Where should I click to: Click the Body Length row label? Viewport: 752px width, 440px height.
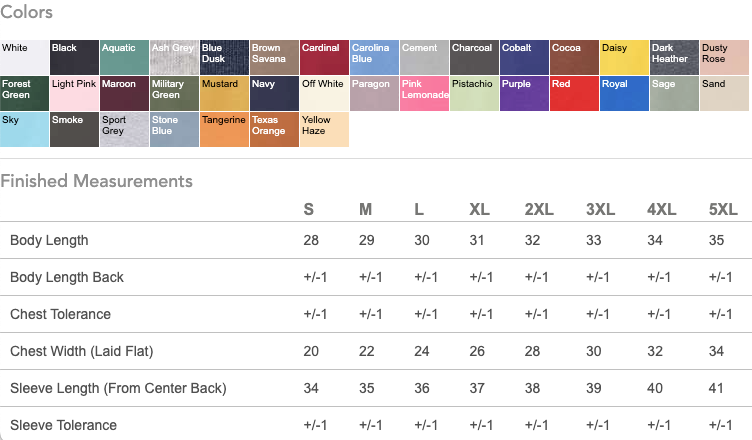tap(49, 240)
